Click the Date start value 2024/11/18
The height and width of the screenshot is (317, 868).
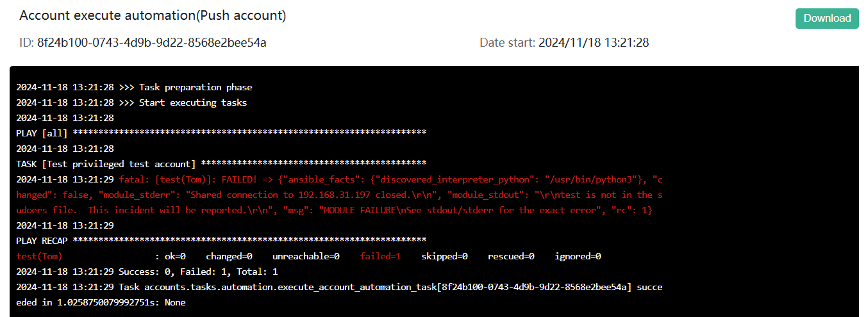click(594, 43)
